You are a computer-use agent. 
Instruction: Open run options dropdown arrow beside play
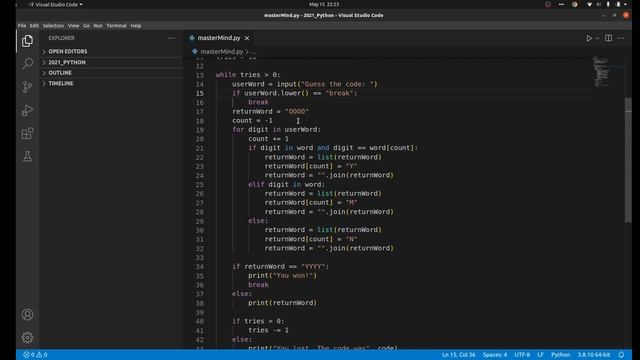tap(597, 38)
